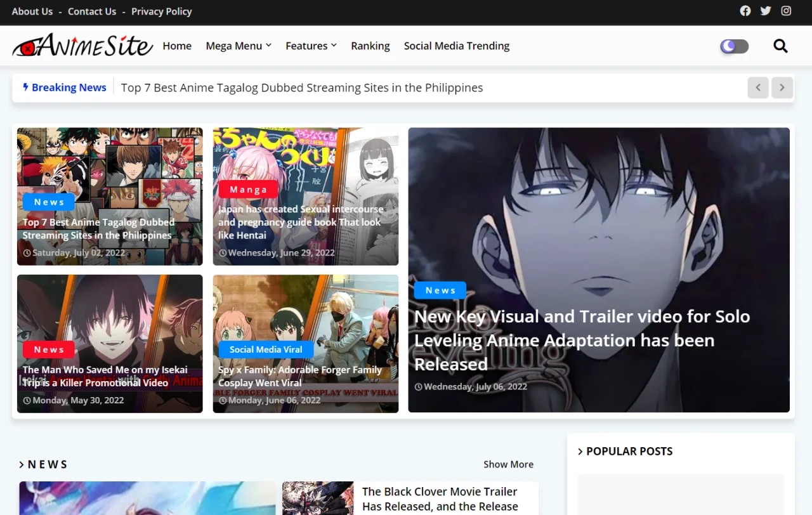
Task: Open The Man Who Saved Me on my Isekai Trip post
Action: [105, 376]
